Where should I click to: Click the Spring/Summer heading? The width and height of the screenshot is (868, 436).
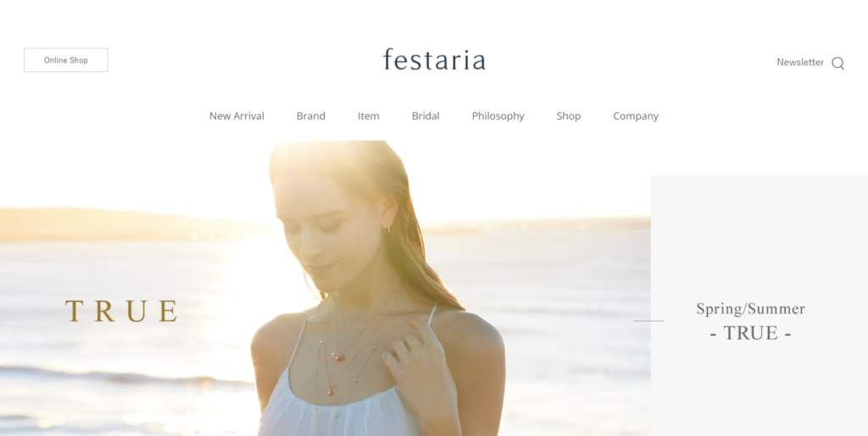[x=751, y=309]
